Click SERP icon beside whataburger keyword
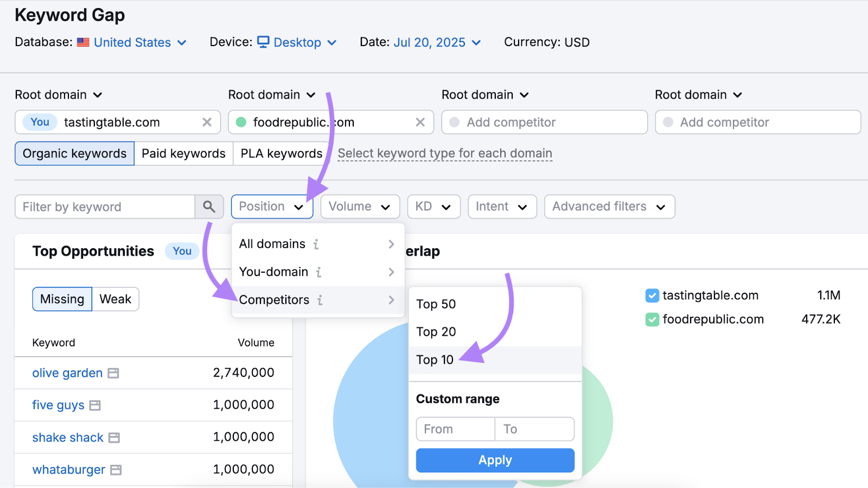 tap(116, 470)
